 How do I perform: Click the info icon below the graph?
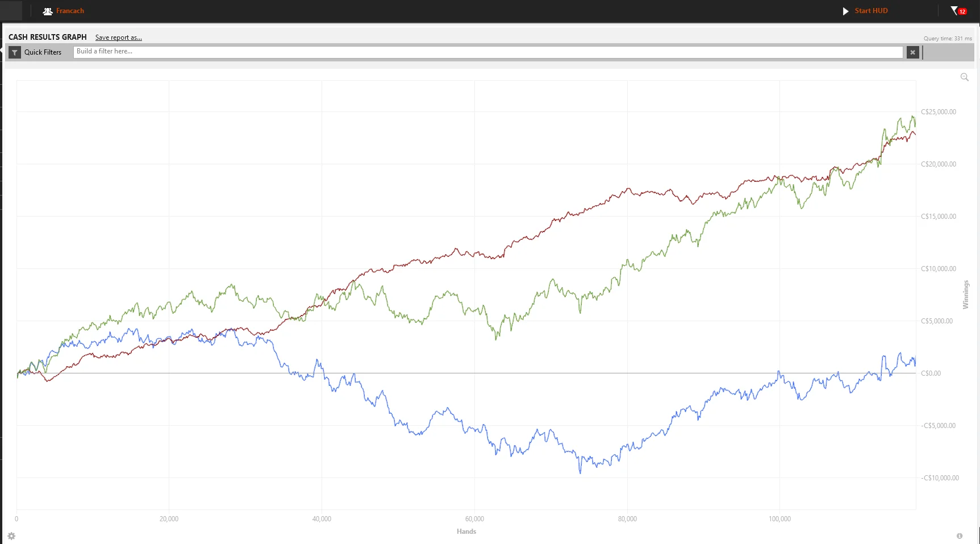point(960,536)
